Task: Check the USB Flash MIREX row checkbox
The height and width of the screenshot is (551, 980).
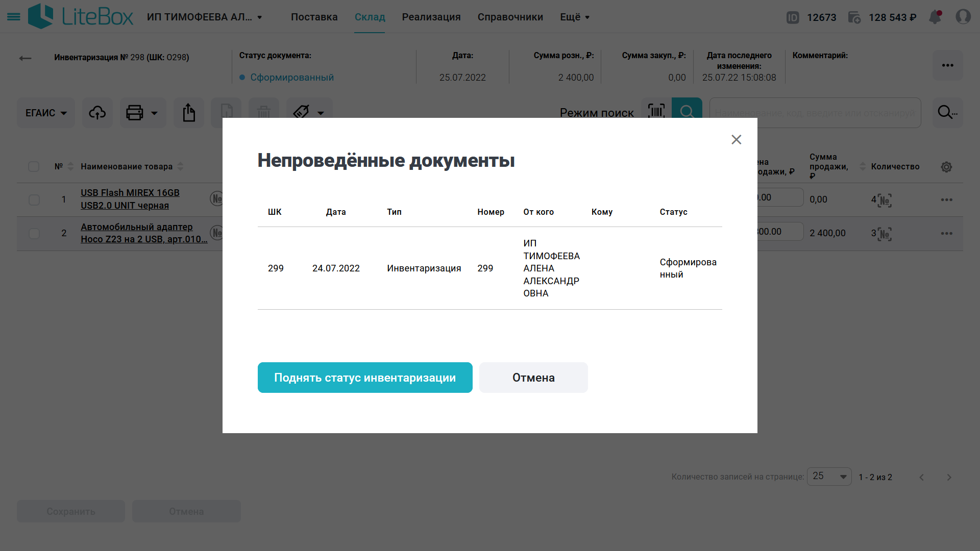Action: click(34, 199)
